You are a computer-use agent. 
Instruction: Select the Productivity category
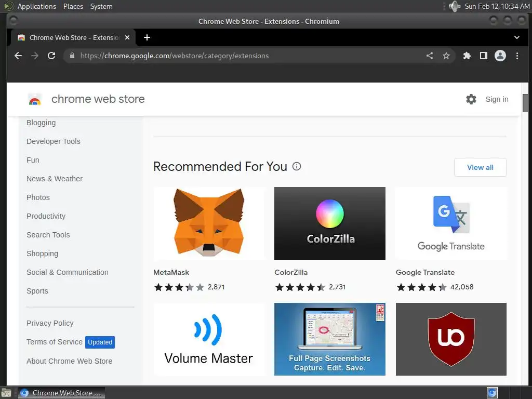tap(46, 216)
